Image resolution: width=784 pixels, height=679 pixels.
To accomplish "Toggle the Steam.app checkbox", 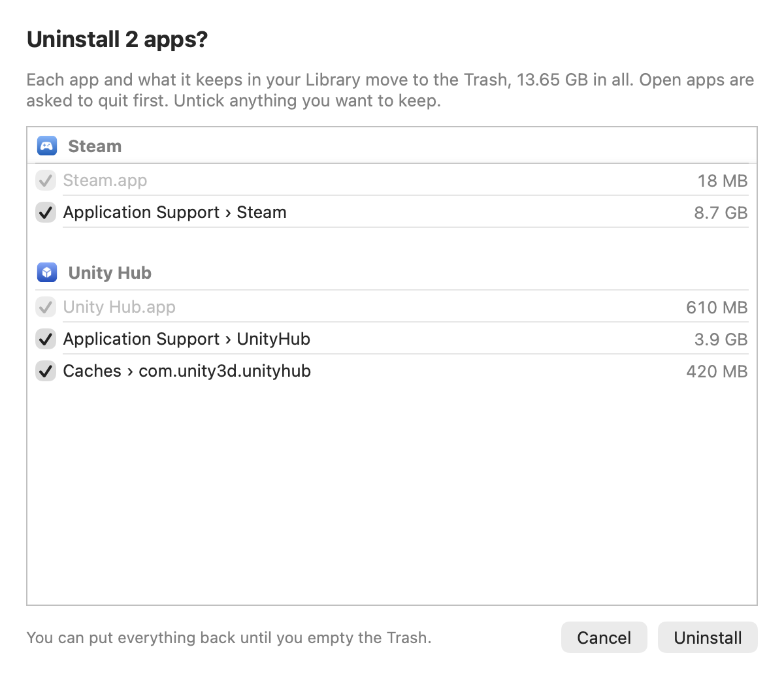I will click(x=45, y=180).
